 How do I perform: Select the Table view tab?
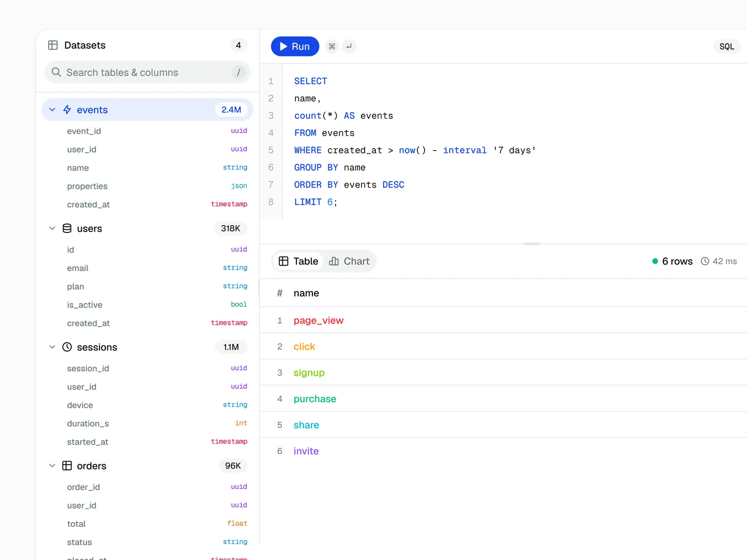[298, 261]
